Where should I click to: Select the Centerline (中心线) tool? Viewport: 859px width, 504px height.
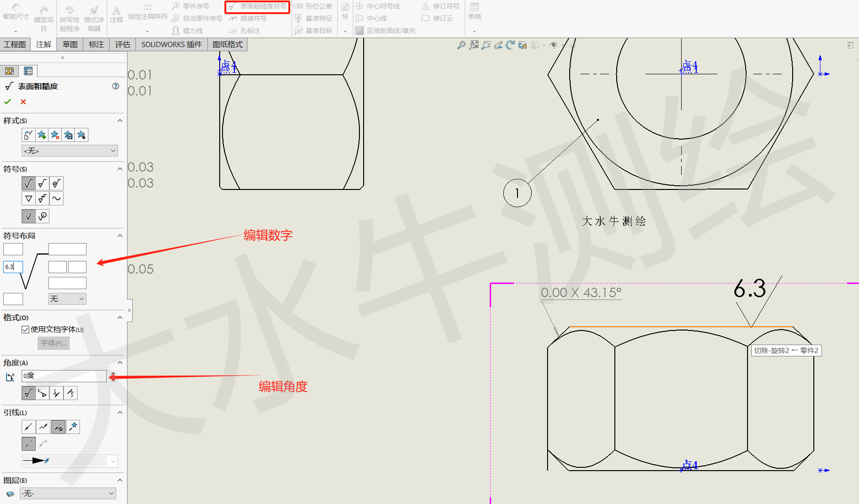pos(371,18)
